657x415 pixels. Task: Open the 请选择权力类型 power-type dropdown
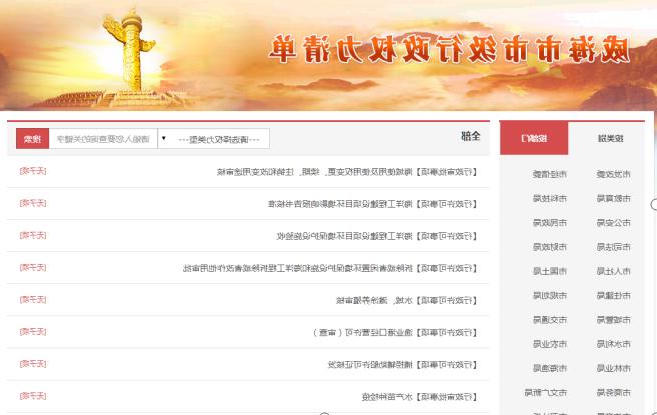coord(213,139)
